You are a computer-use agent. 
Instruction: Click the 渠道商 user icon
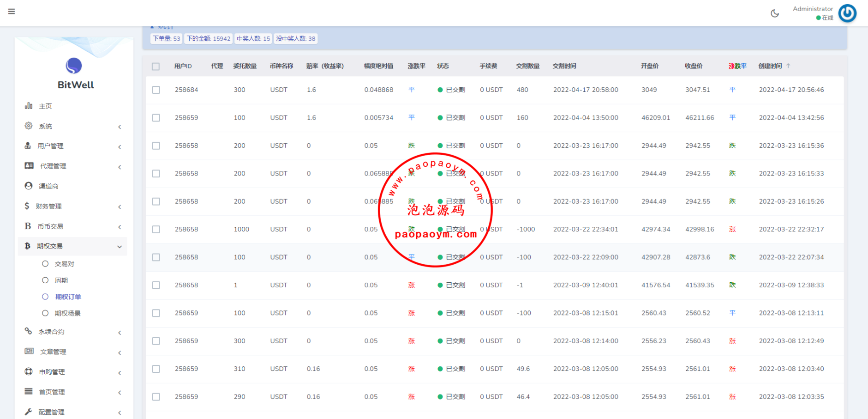tap(29, 186)
